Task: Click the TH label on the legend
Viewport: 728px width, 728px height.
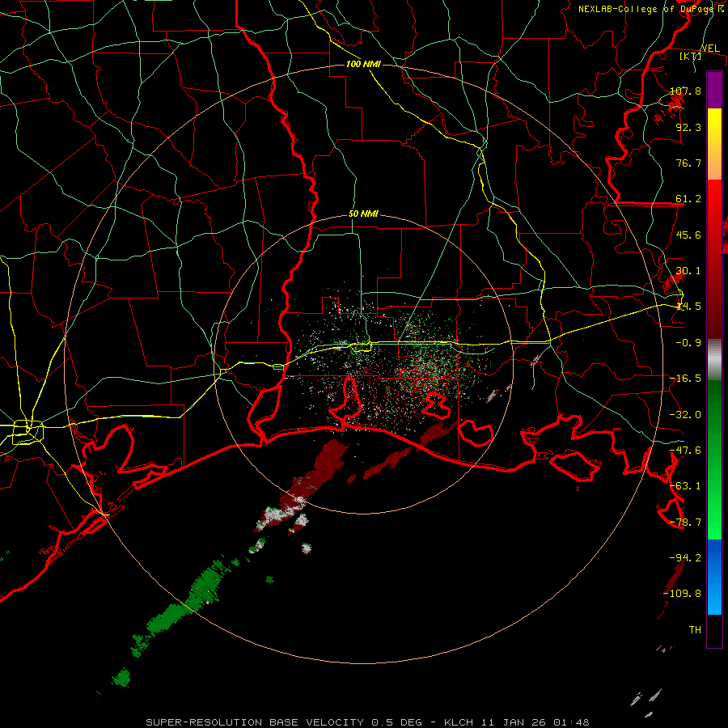Action: point(695,630)
